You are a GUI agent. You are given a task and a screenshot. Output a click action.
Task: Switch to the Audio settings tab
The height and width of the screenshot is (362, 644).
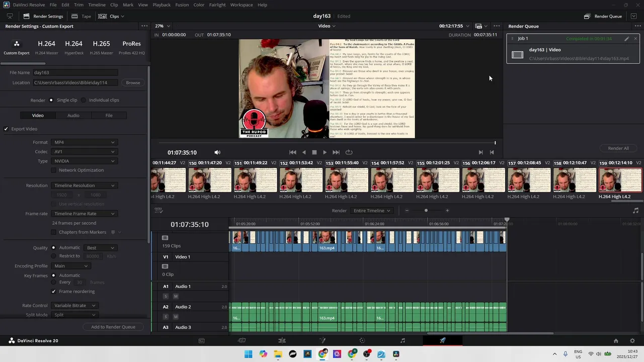click(73, 116)
